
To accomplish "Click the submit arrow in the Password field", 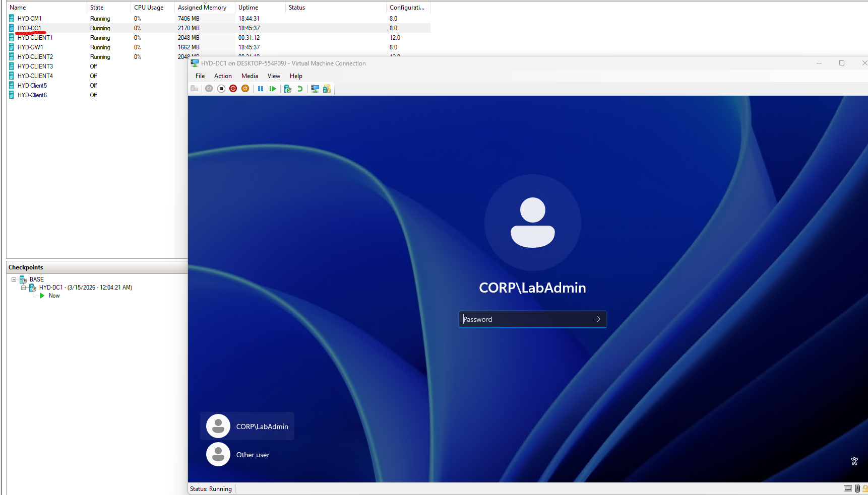I will click(597, 319).
